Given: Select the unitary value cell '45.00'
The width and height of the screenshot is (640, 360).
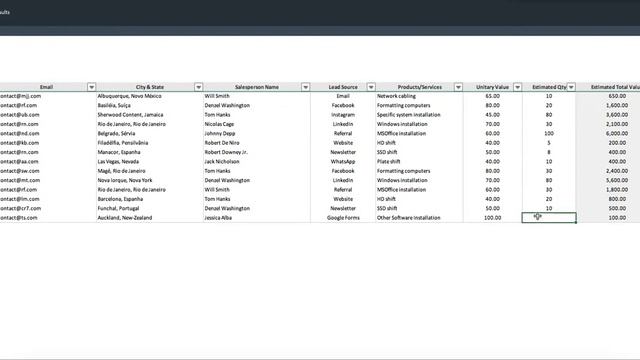Looking at the screenshot, I should pyautogui.click(x=493, y=115).
